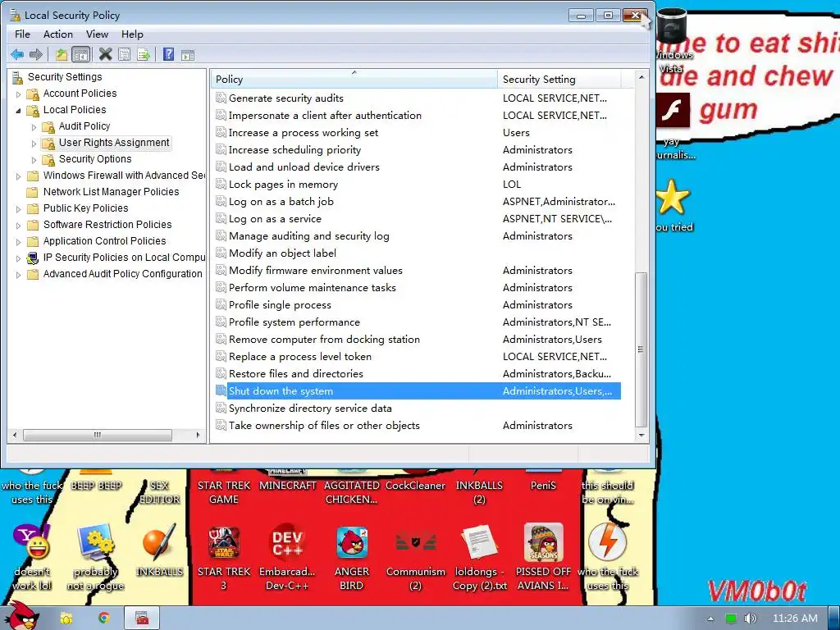The height and width of the screenshot is (630, 840).
Task: Open the ANGER BIRD desktop icon
Action: coord(352,557)
